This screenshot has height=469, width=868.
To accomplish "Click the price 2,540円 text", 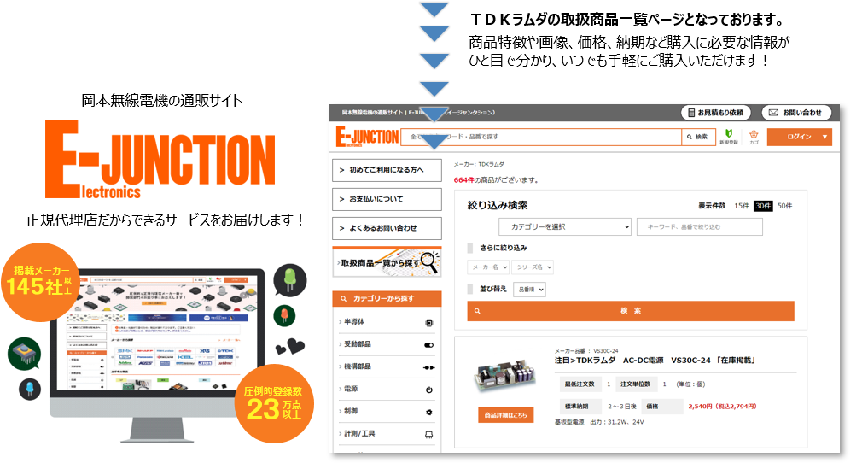I will point(722,407).
